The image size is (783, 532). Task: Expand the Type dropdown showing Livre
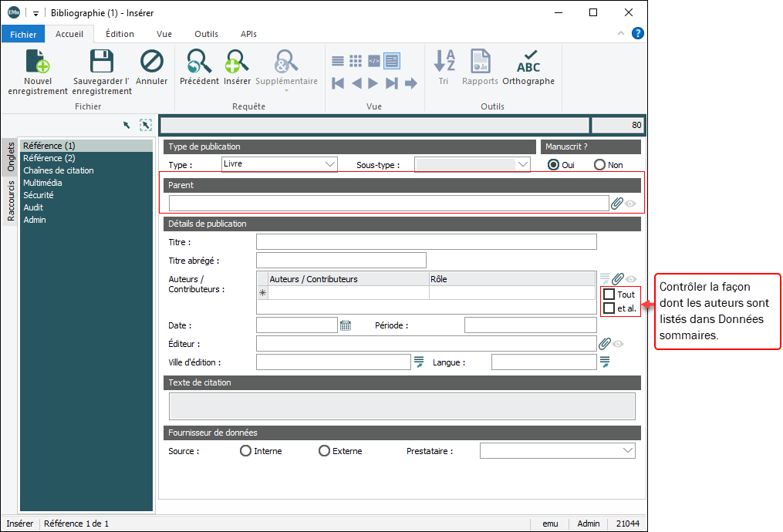pyautogui.click(x=330, y=164)
